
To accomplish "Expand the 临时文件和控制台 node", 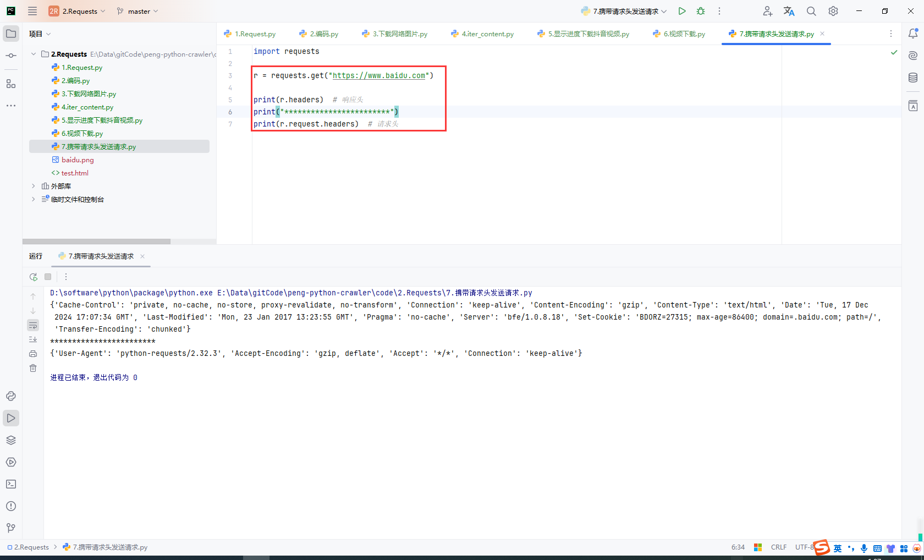I will click(x=34, y=199).
